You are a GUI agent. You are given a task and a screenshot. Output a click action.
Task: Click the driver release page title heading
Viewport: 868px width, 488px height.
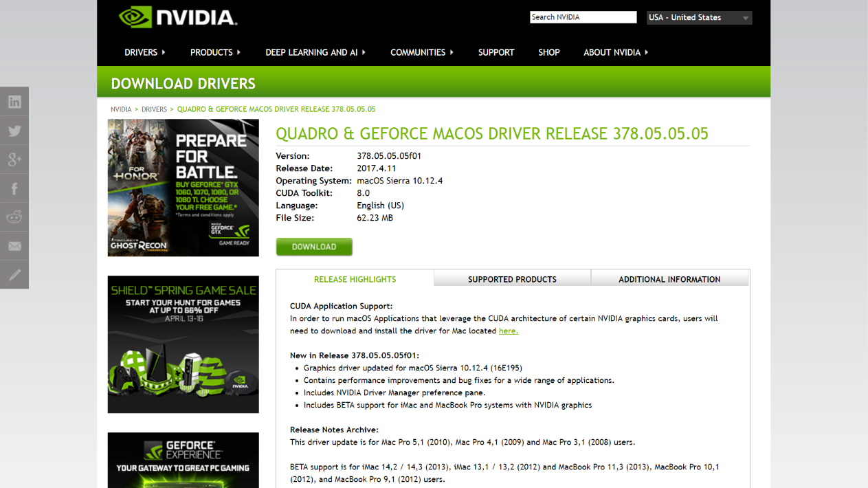tap(492, 133)
